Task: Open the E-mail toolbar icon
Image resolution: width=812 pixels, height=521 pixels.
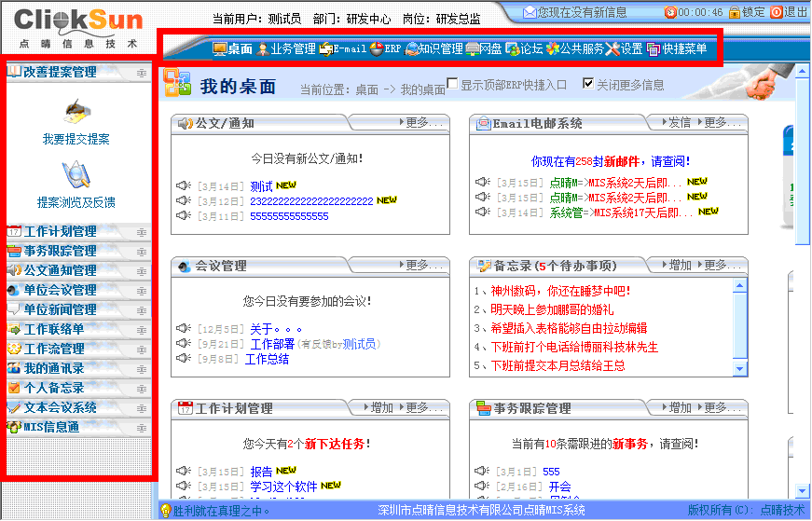Action: (x=325, y=49)
